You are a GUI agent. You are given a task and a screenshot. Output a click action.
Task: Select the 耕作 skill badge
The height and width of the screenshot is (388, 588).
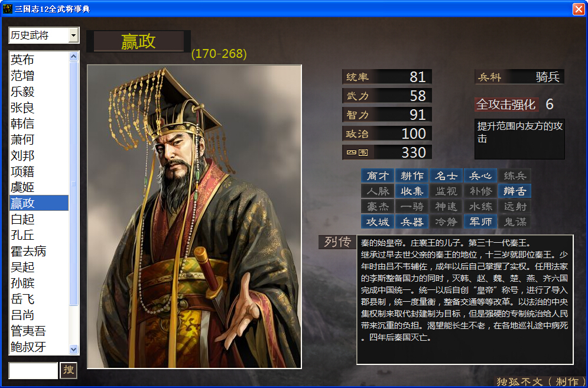pos(412,176)
